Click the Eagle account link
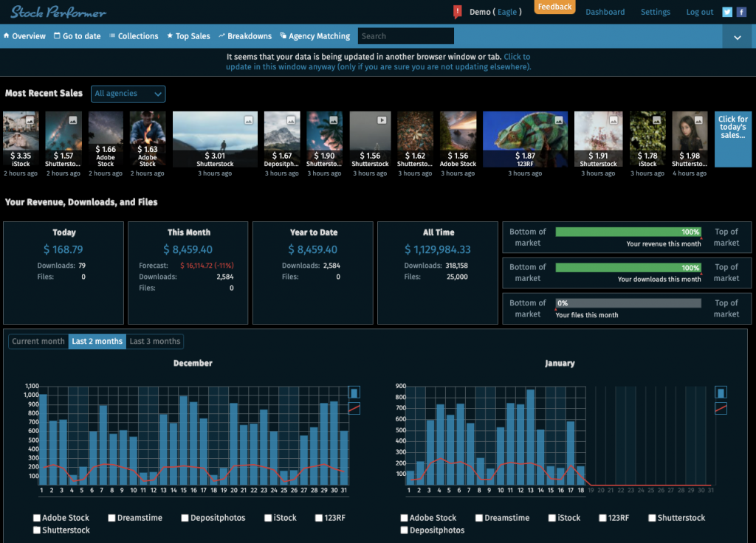 (507, 12)
